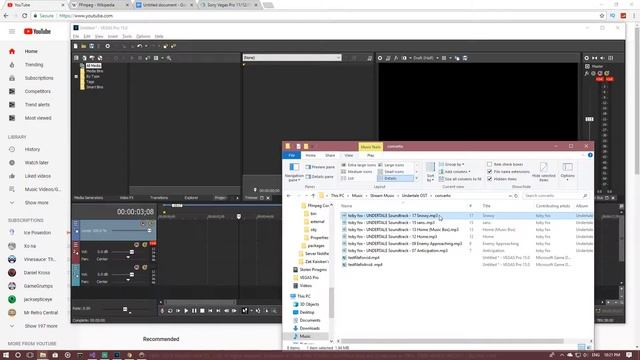Image resolution: width=640 pixels, height=360 pixels.
Task: Open the VEGAS Options menu
Action: point(143,37)
